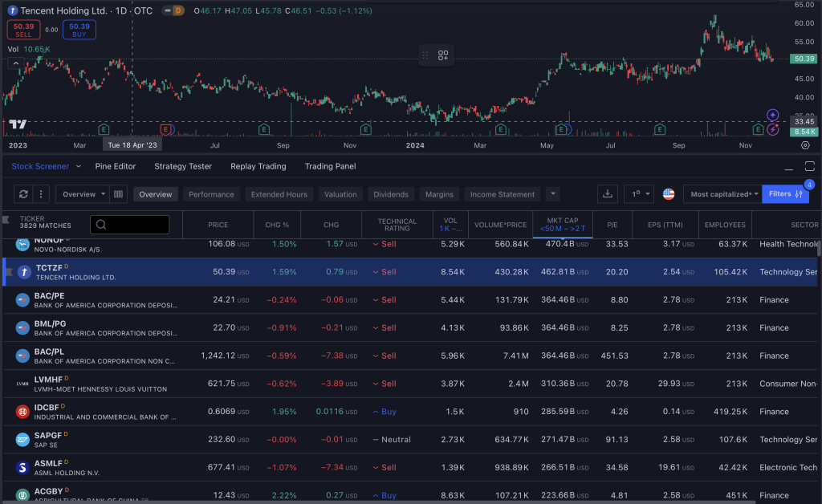Select the Margins column tab
This screenshot has width=822, height=504.
coord(439,194)
